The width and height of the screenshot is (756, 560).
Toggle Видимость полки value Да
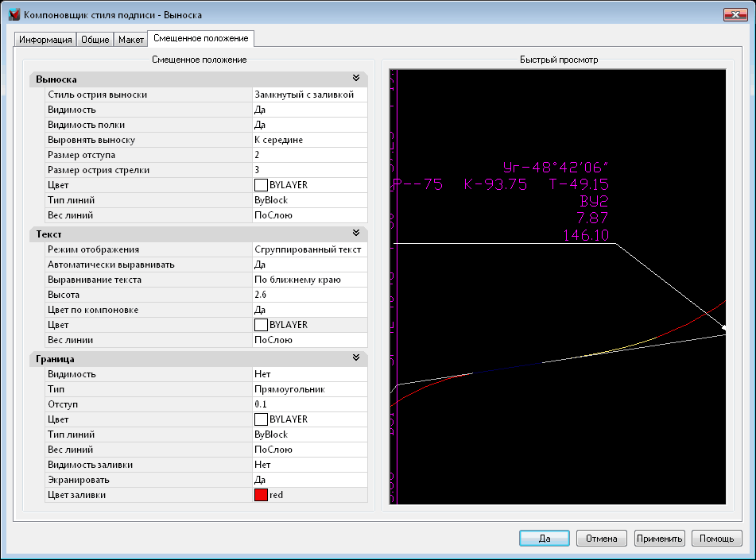[x=309, y=125]
